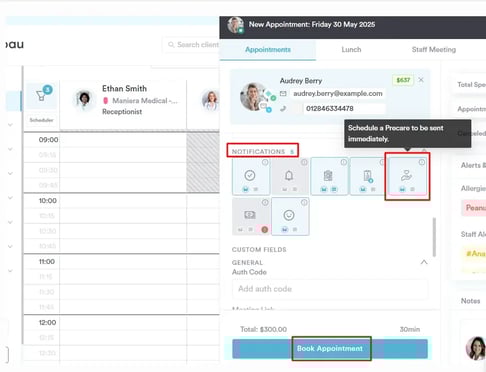Viewport: 486px width, 372px height.
Task: Expand the last chevron in left sidebar
Action: [10, 271]
